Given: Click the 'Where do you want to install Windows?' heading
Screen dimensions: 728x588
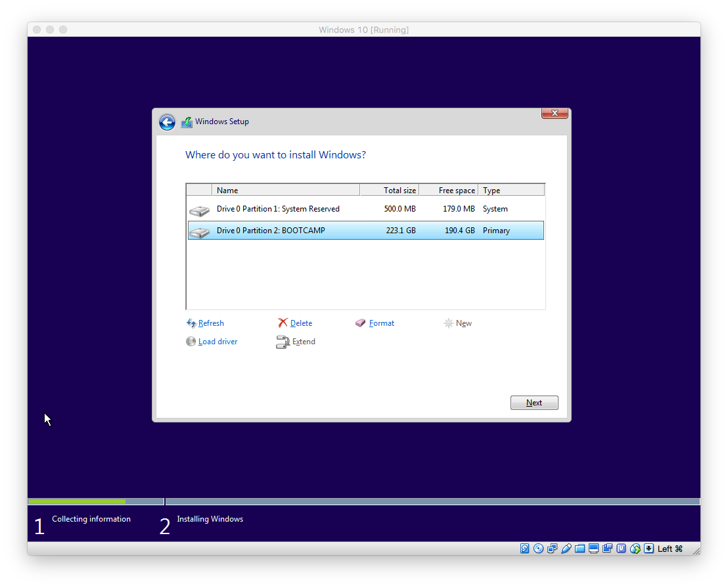Looking at the screenshot, I should 275,155.
